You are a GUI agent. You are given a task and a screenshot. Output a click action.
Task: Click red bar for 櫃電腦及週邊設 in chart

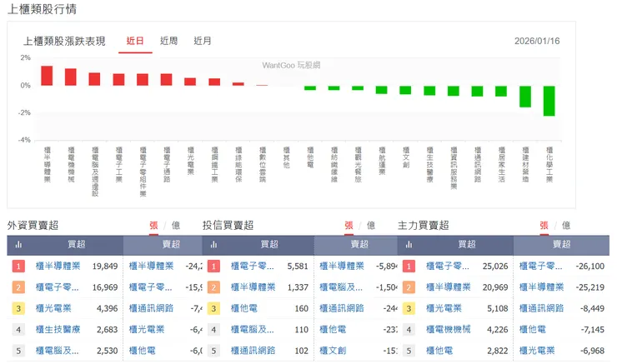pos(94,79)
